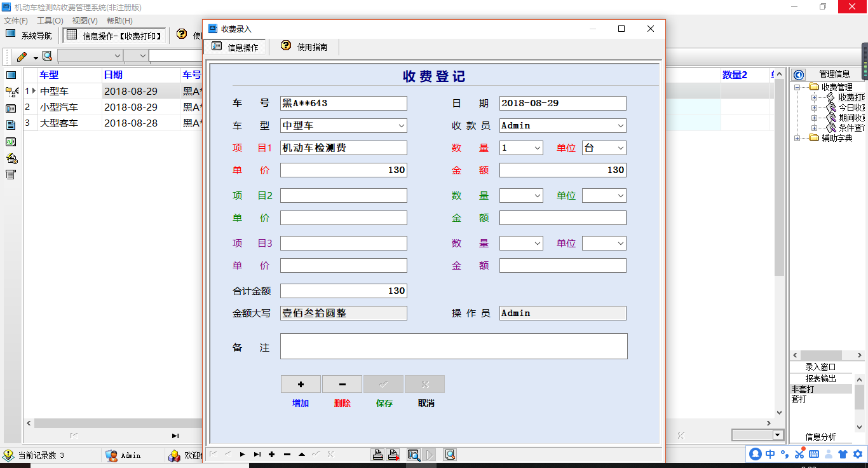Image resolution: width=868 pixels, height=468 pixels.
Task: Open the 视图(V) menu
Action: point(85,21)
